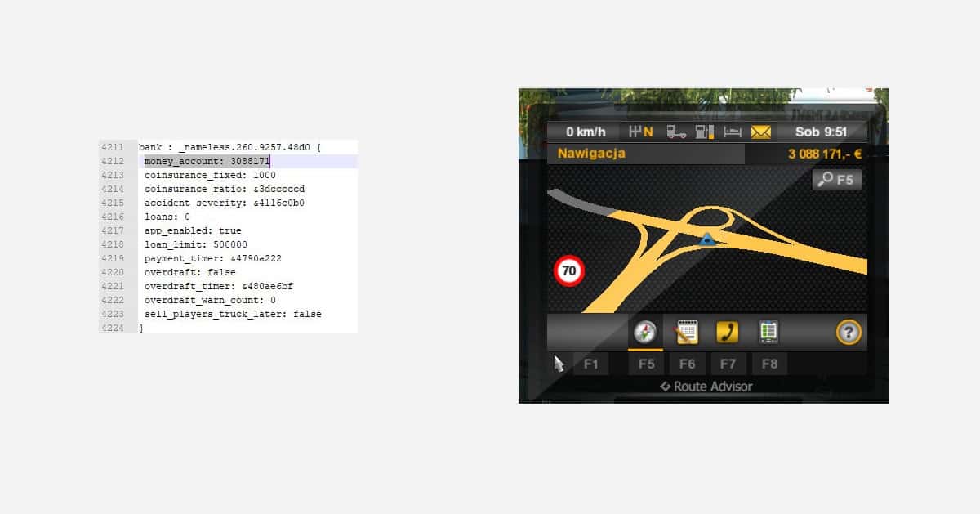Select the yellow phone icon
The image size is (980, 514).
pos(727,333)
